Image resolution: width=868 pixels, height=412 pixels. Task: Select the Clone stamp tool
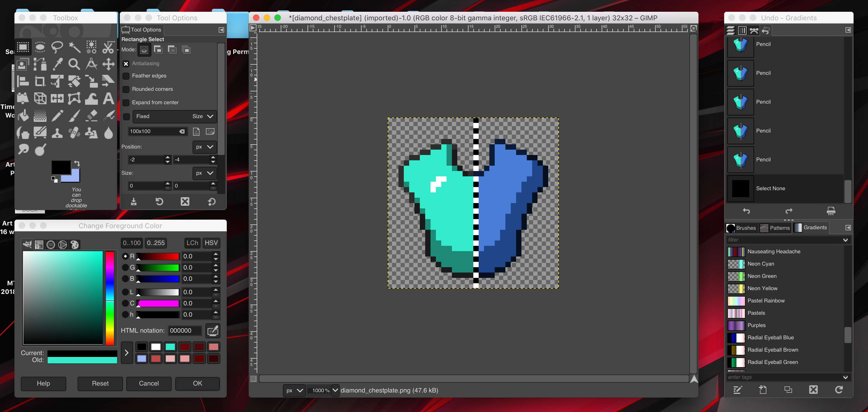coord(57,133)
